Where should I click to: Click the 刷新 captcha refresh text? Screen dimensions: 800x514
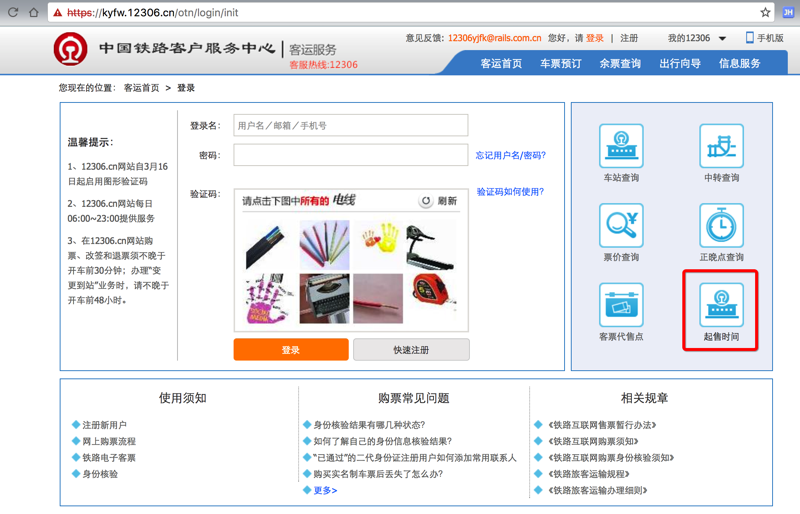[447, 201]
